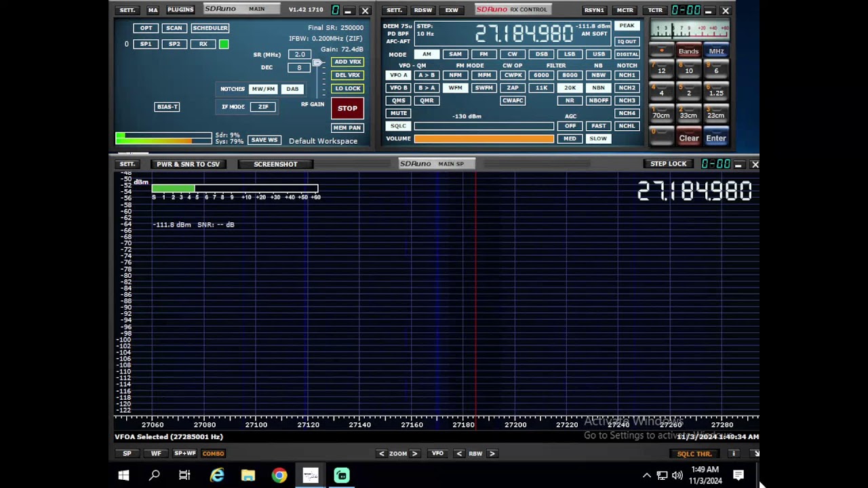Choose the 70cm band key

tap(661, 115)
